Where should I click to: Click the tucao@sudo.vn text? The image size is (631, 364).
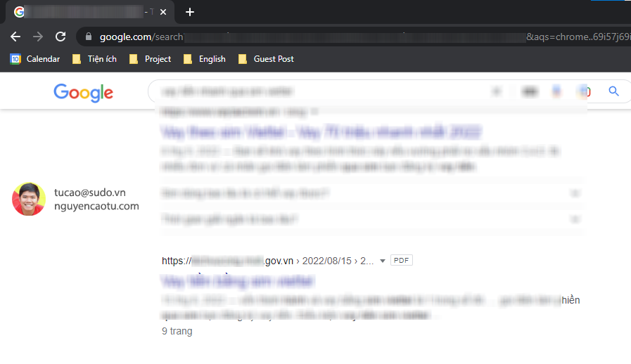point(90,193)
